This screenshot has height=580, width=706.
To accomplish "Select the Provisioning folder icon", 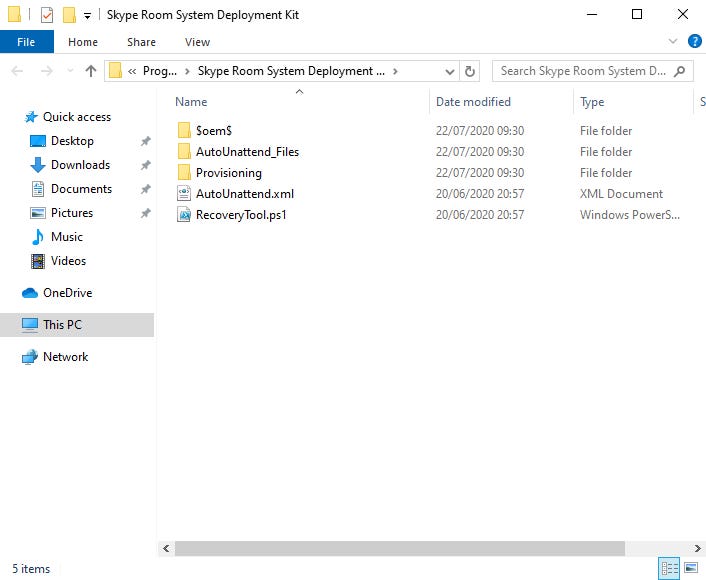I will click(184, 173).
